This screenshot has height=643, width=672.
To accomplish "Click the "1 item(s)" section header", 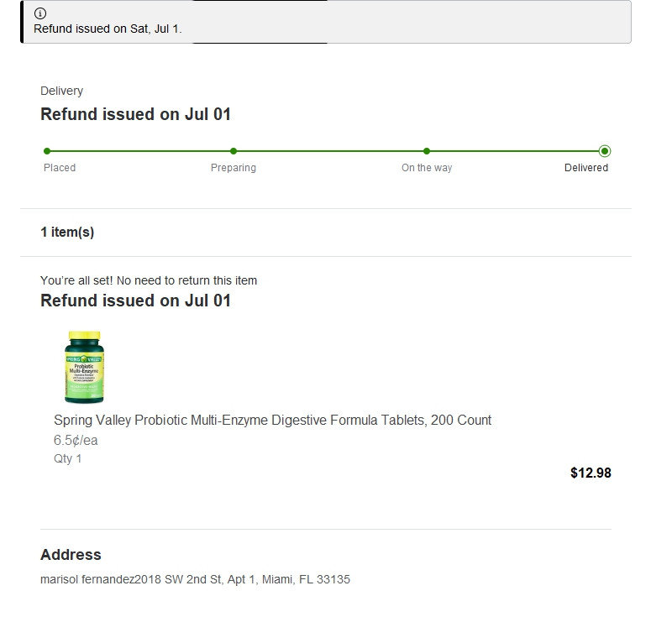I will click(67, 233).
